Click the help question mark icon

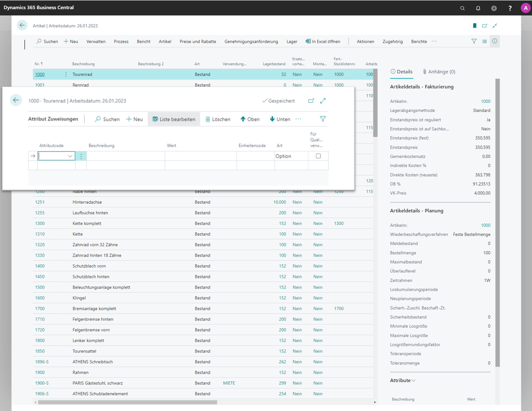(x=510, y=8)
